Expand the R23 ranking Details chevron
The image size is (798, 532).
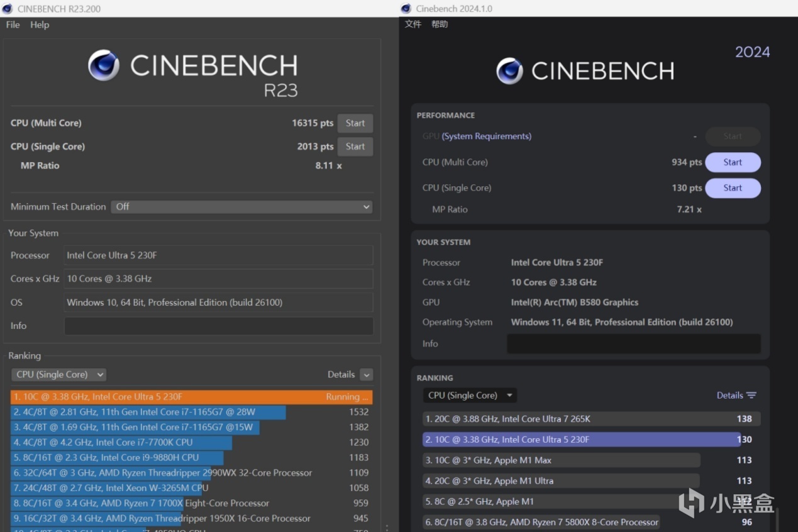(366, 375)
